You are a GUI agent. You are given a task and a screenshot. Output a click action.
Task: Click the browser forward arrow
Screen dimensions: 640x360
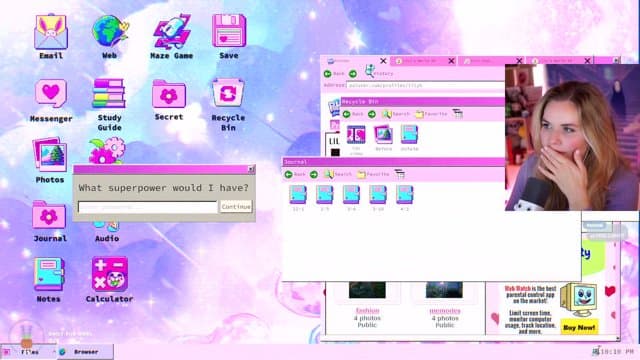click(x=353, y=73)
